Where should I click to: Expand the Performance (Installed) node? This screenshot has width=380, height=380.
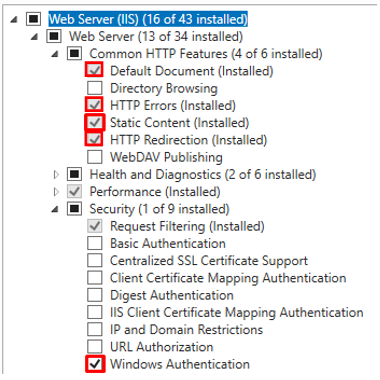coord(56,192)
